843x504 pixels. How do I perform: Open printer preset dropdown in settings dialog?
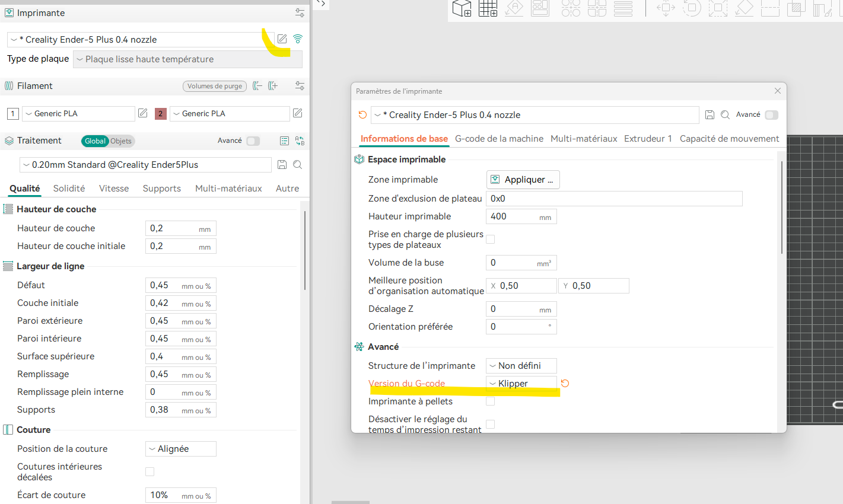click(x=535, y=115)
